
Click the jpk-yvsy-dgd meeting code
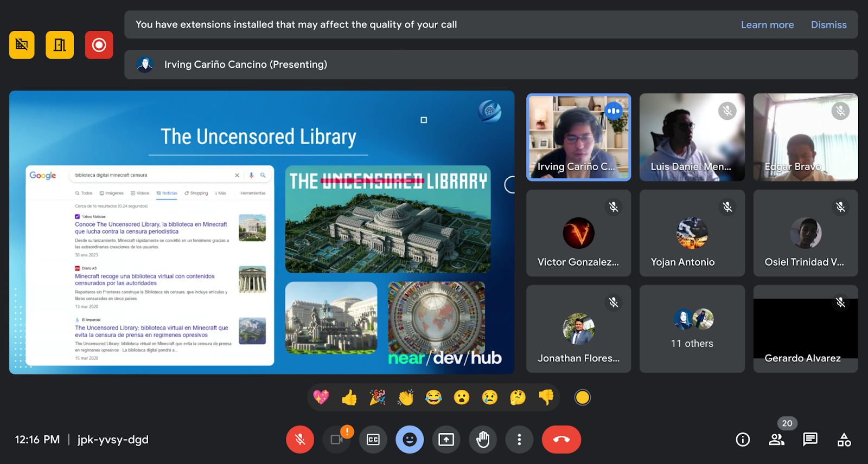pyautogui.click(x=113, y=440)
